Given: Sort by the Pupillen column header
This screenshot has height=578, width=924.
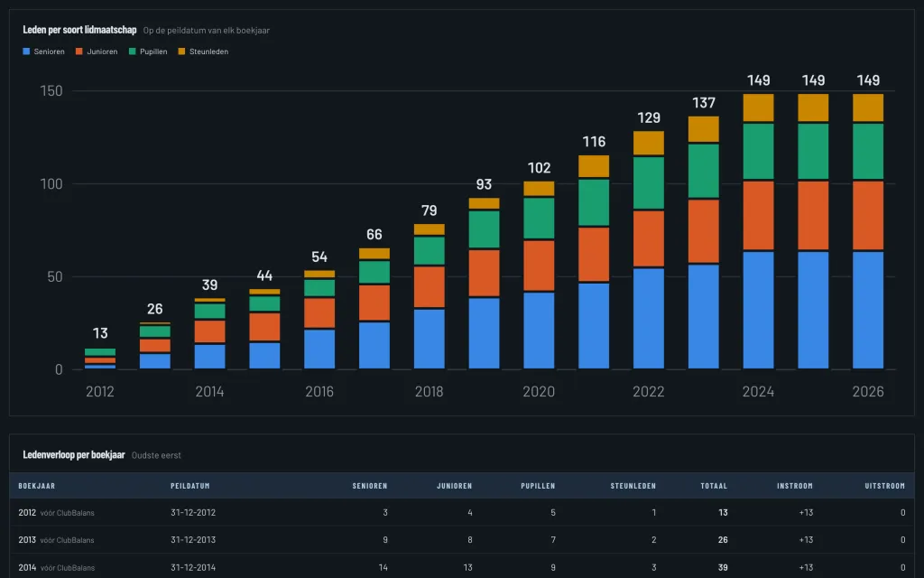Looking at the screenshot, I should tap(538, 486).
